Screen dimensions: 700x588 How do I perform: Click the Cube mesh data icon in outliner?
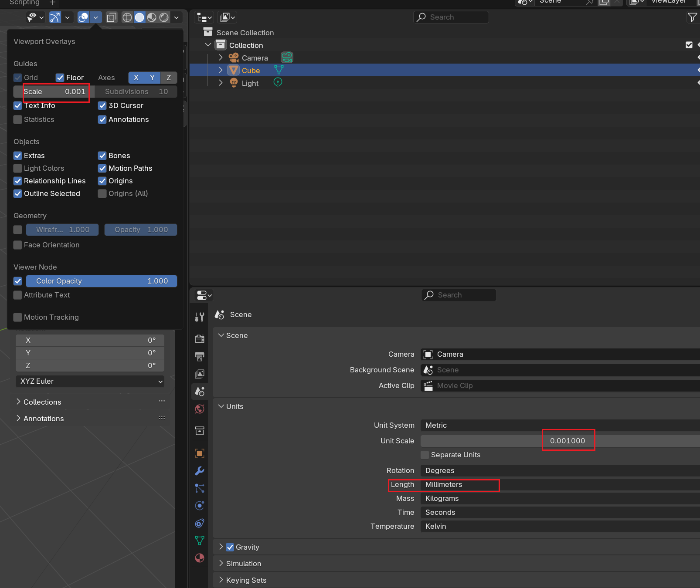279,70
